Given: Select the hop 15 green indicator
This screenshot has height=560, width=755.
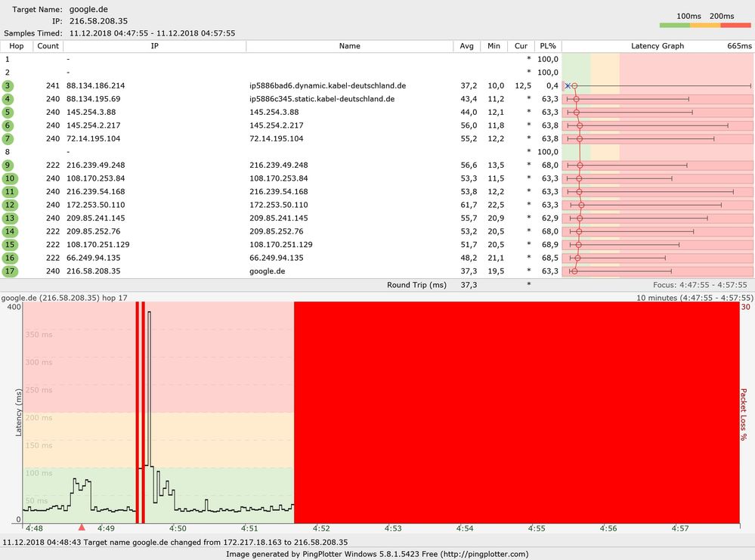Looking at the screenshot, I should click(8, 244).
